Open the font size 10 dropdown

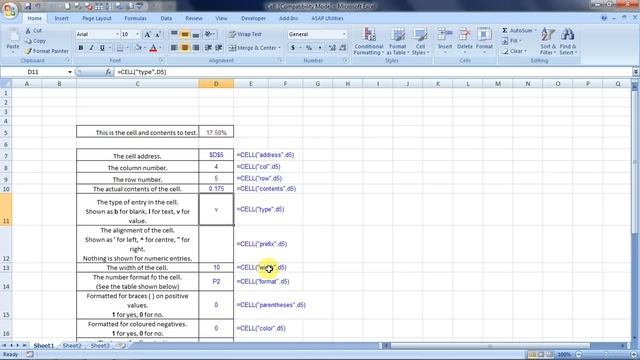pos(137,34)
